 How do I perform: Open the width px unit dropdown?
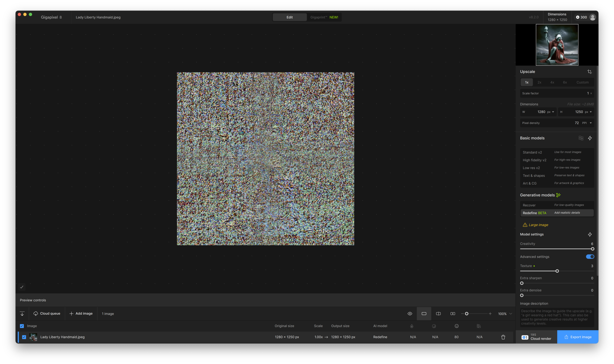point(551,112)
